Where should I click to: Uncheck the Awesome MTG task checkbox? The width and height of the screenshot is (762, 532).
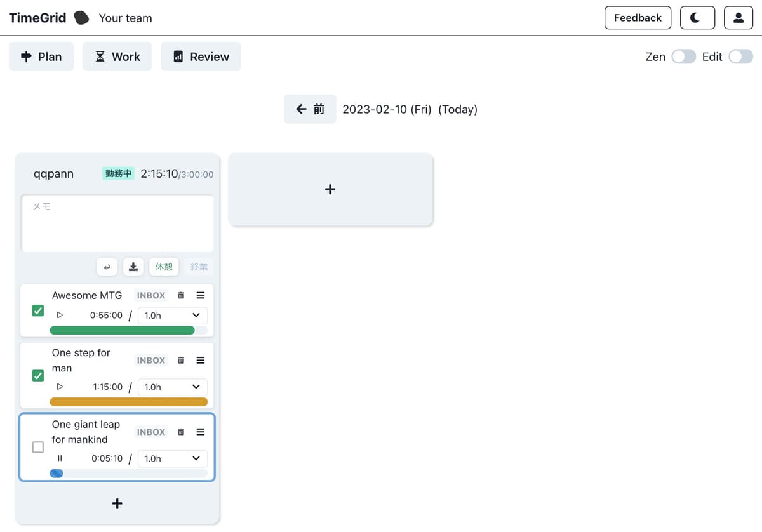(x=37, y=310)
